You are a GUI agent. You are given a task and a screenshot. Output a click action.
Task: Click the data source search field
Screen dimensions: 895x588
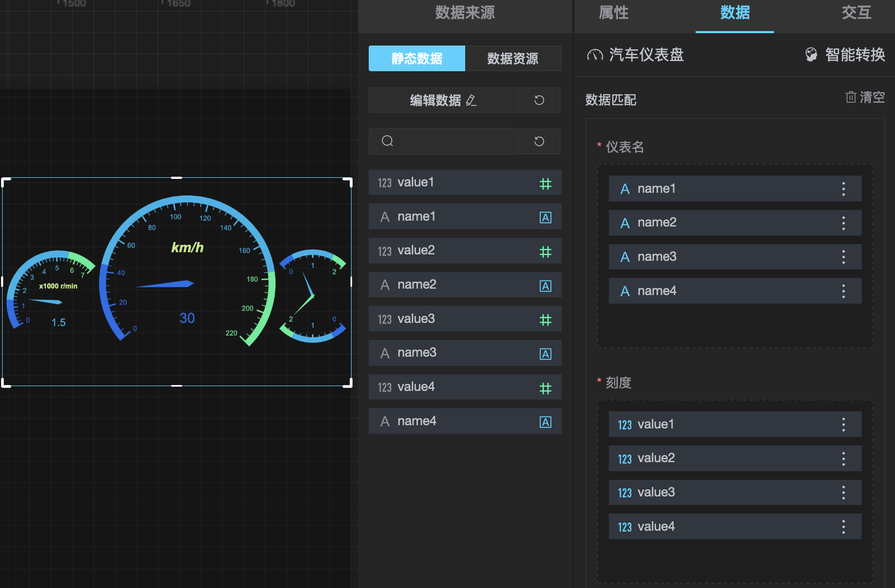443,141
